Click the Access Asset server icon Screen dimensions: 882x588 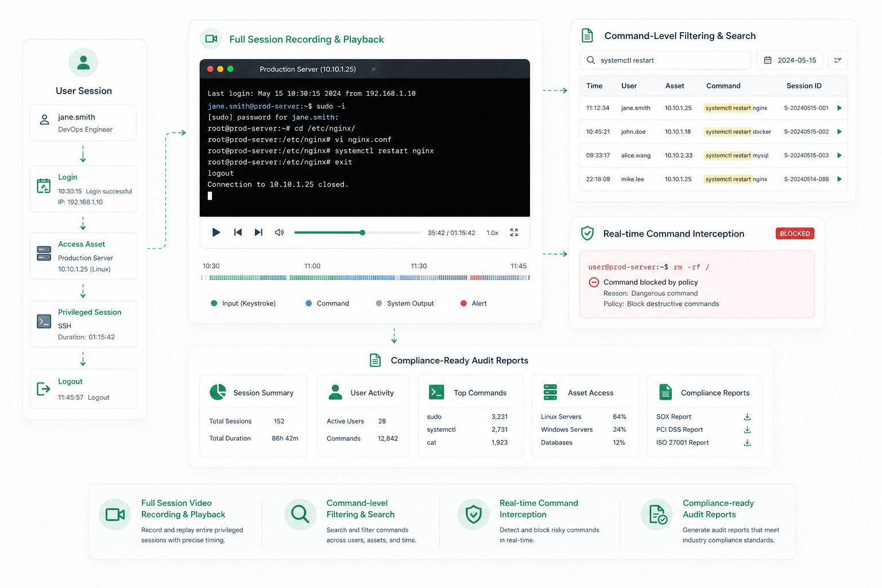pos(44,253)
